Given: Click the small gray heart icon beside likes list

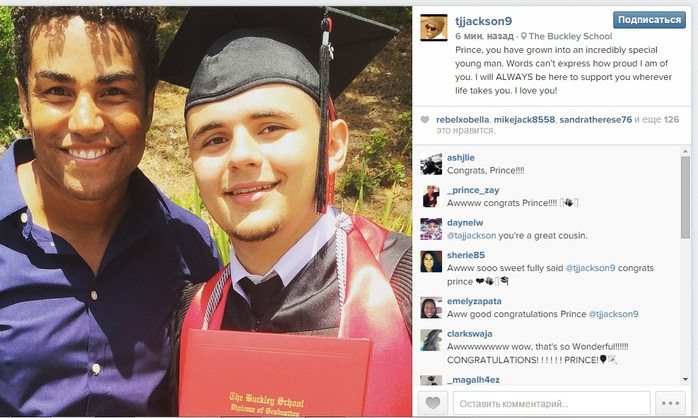Looking at the screenshot, I should (x=425, y=120).
